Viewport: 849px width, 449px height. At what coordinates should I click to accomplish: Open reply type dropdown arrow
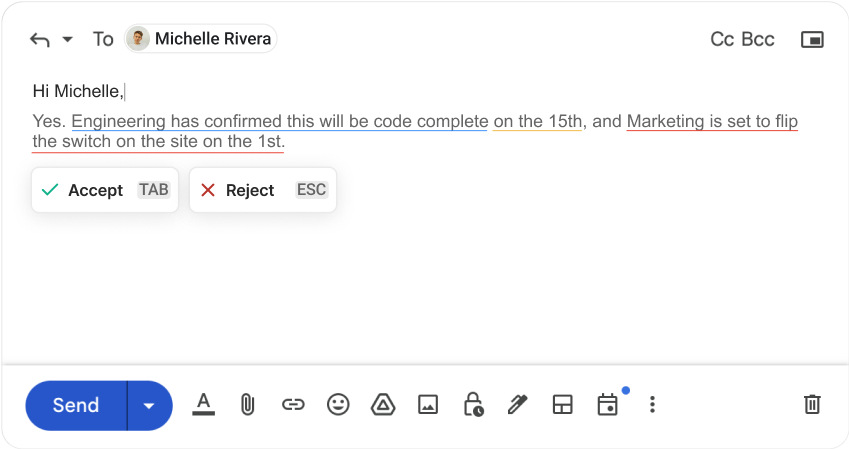pos(68,39)
